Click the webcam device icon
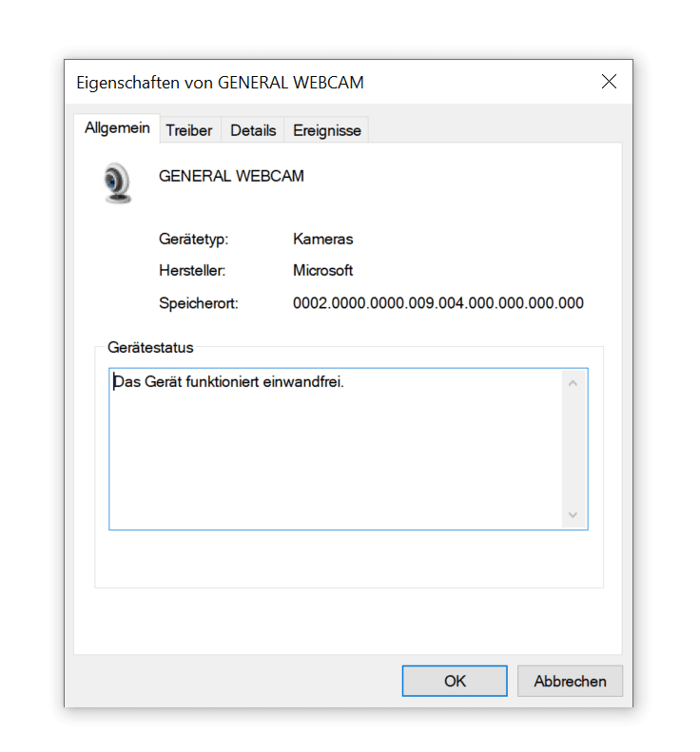700x752 pixels. 118,183
